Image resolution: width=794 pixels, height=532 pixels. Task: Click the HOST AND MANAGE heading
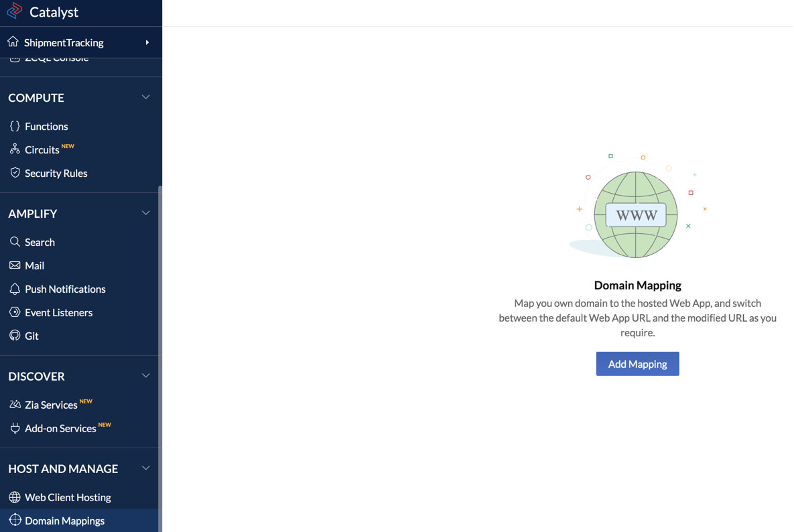[x=63, y=469]
